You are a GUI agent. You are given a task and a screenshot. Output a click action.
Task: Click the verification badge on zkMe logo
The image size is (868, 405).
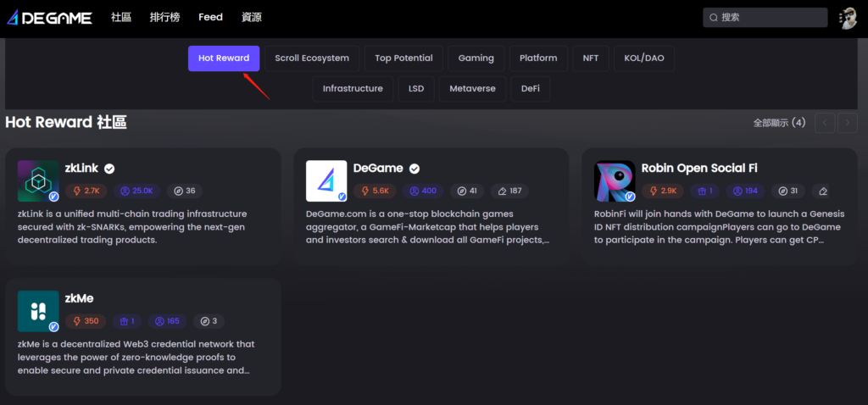pyautogui.click(x=53, y=327)
